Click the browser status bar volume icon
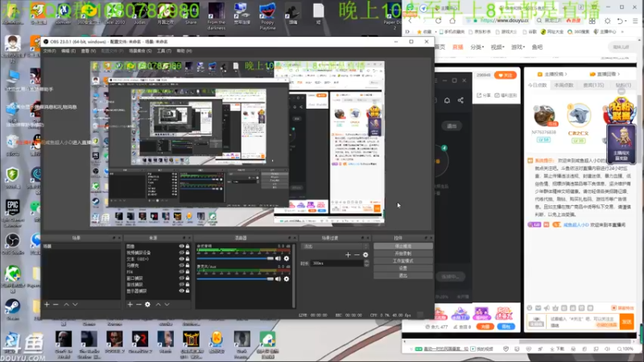 point(608,349)
